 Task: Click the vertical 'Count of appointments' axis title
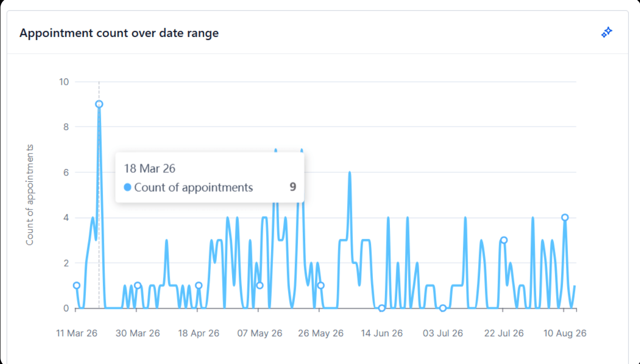click(x=30, y=195)
